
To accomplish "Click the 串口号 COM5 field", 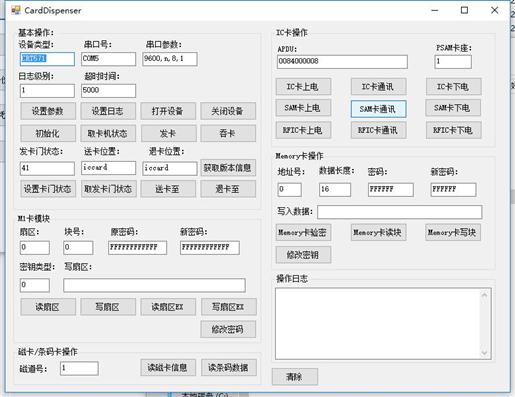I will tap(108, 59).
